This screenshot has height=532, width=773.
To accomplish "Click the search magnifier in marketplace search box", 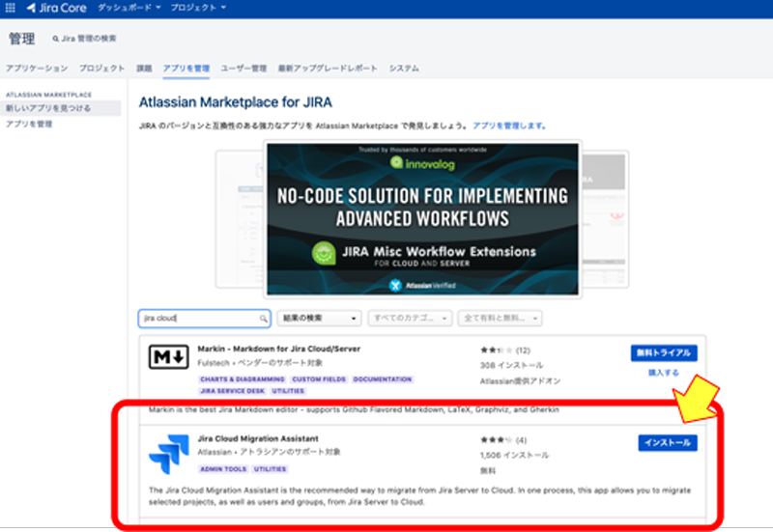I will [263, 319].
